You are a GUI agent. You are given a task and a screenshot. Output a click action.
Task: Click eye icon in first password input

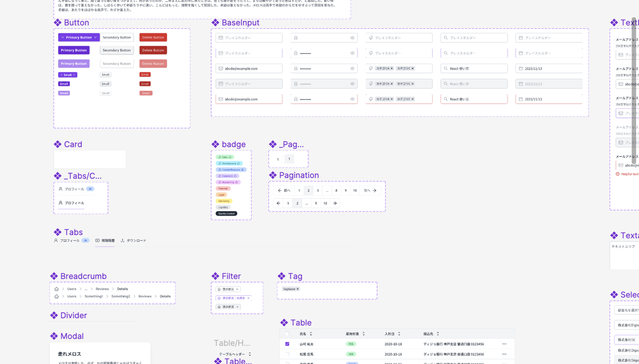click(352, 38)
